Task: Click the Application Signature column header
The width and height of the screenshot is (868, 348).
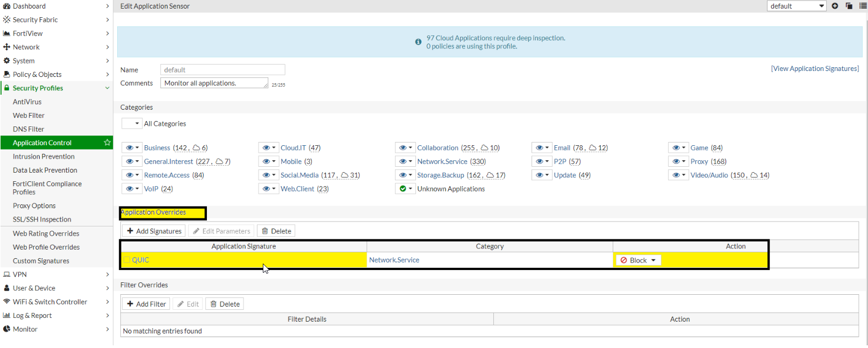Action: pyautogui.click(x=243, y=246)
